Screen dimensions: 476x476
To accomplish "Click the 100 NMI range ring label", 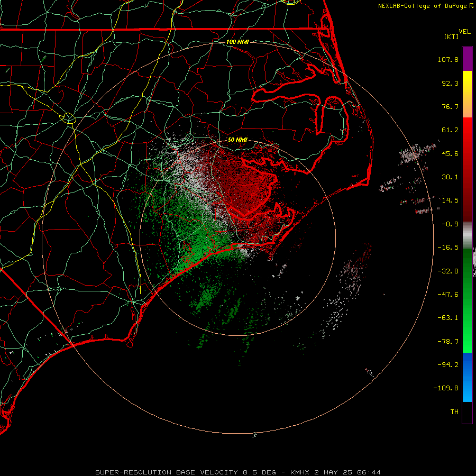I will (237, 42).
